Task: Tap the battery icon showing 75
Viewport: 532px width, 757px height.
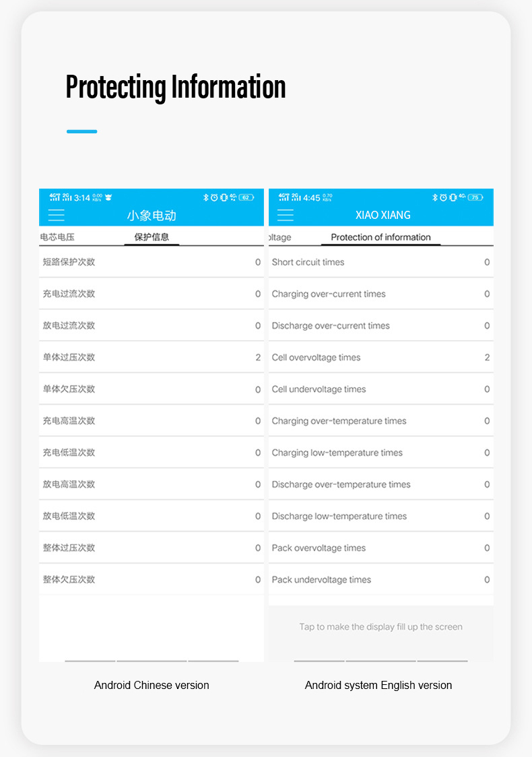Action: [476, 197]
